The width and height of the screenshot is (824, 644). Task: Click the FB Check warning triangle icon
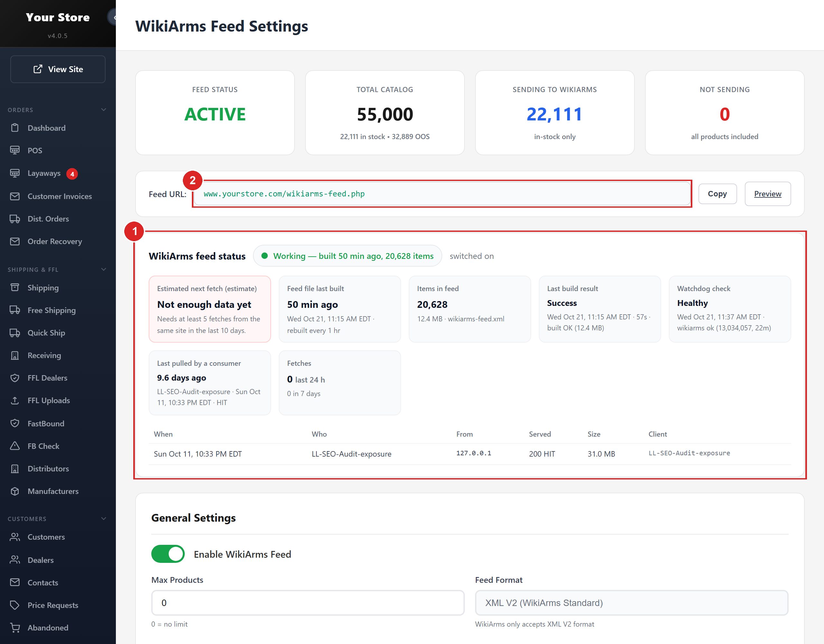point(15,446)
